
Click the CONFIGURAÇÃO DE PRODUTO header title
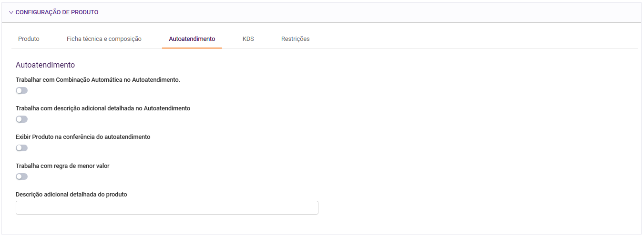point(57,12)
